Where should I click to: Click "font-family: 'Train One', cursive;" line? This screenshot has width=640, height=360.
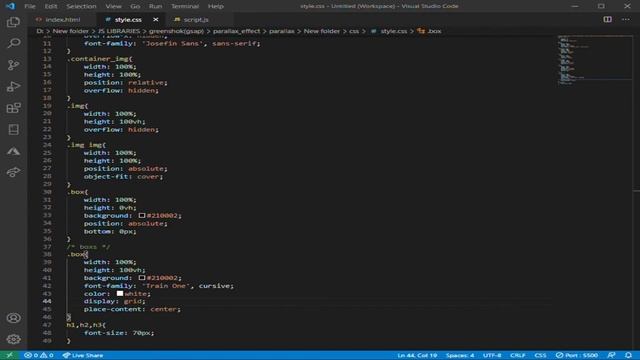[159, 286]
